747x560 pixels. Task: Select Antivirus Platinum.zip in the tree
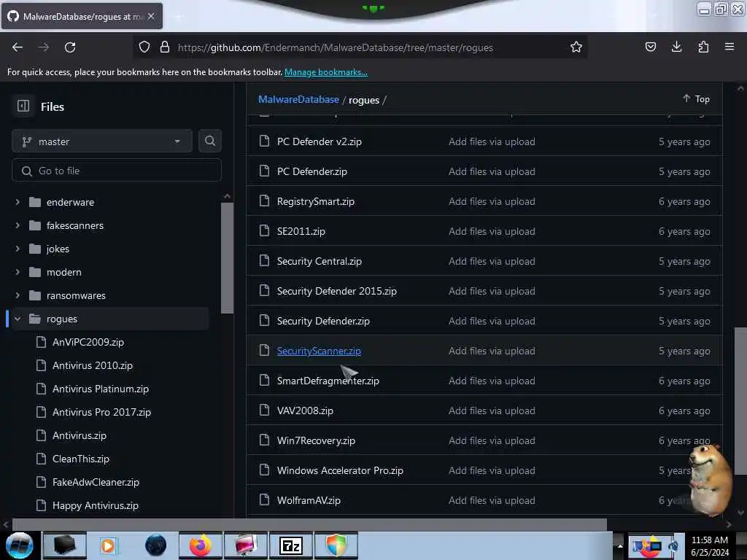click(x=101, y=389)
